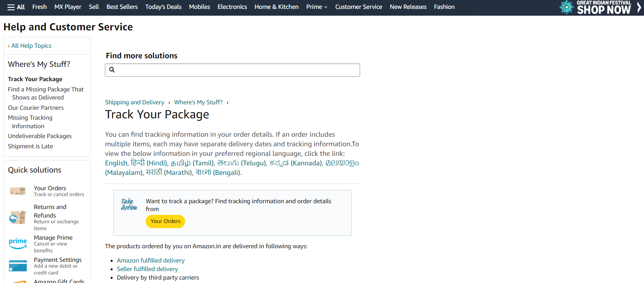This screenshot has height=283, width=644.
Task: Click the yellow Your Orders button
Action: click(x=165, y=221)
